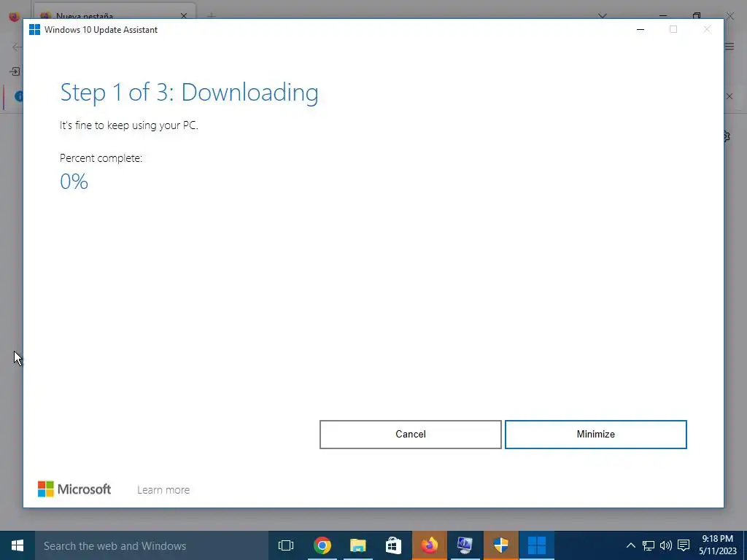Close the Update Assistant window
Image resolution: width=747 pixels, height=560 pixels.
707,29
